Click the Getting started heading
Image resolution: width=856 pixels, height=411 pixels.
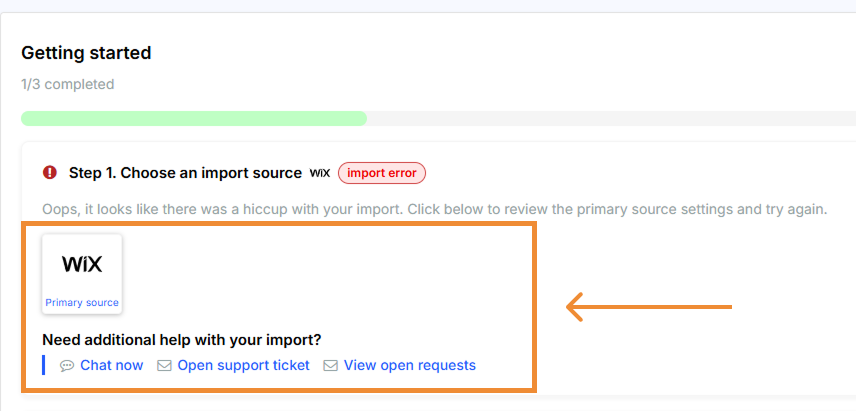[x=86, y=53]
